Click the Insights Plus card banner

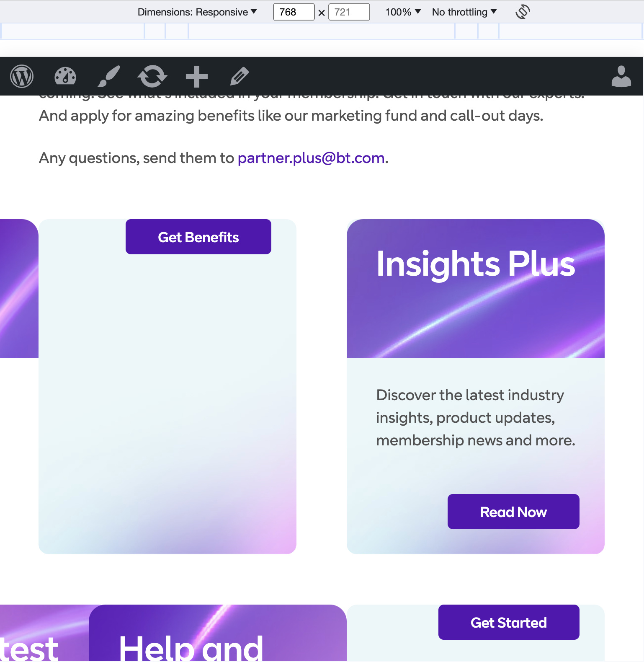(x=475, y=289)
